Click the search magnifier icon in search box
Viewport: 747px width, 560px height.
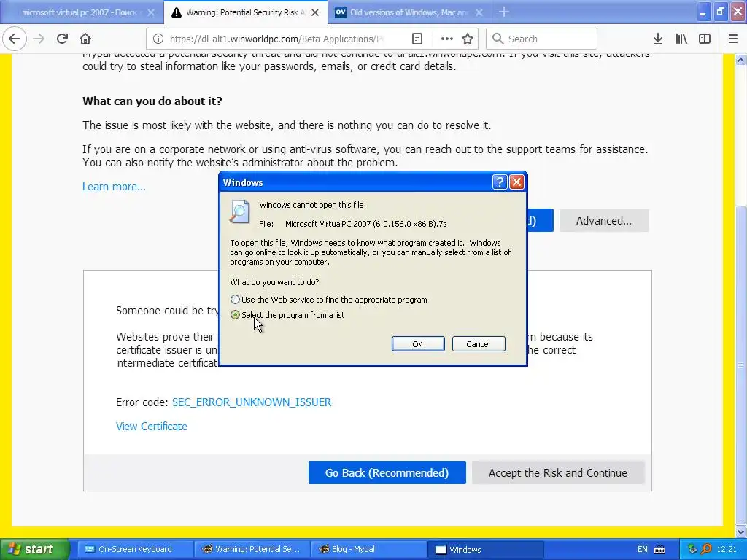[x=498, y=39]
